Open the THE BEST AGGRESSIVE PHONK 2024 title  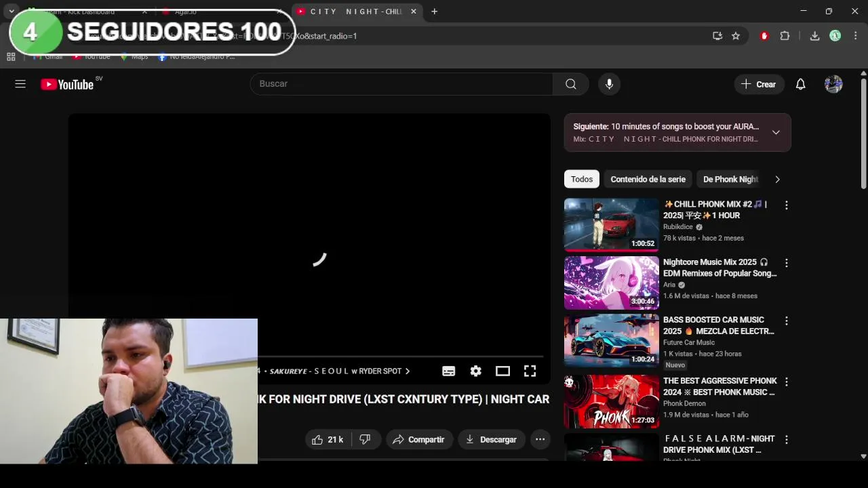click(719, 386)
